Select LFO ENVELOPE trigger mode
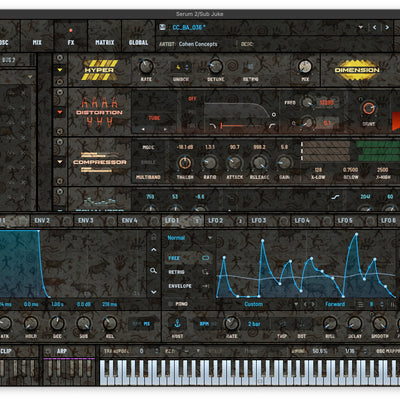 188,286
